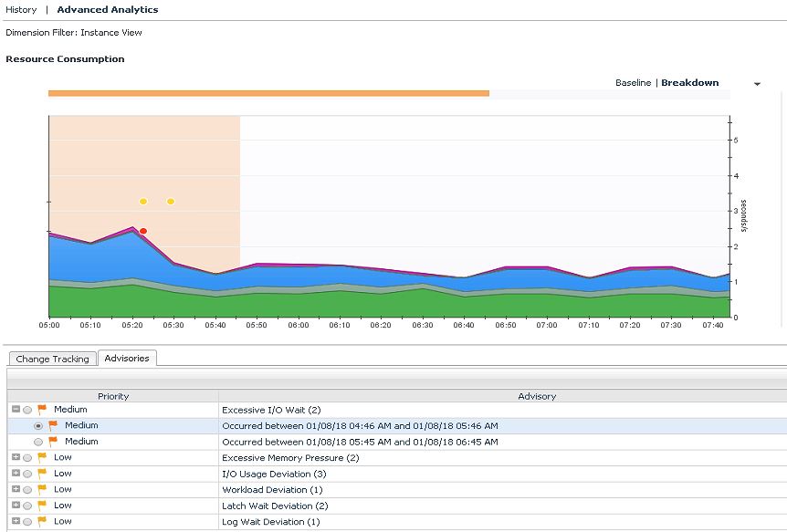The height and width of the screenshot is (532, 787).
Task: Select radio for 05:45 AM to 06:45 AM occurrence
Action: 38,442
